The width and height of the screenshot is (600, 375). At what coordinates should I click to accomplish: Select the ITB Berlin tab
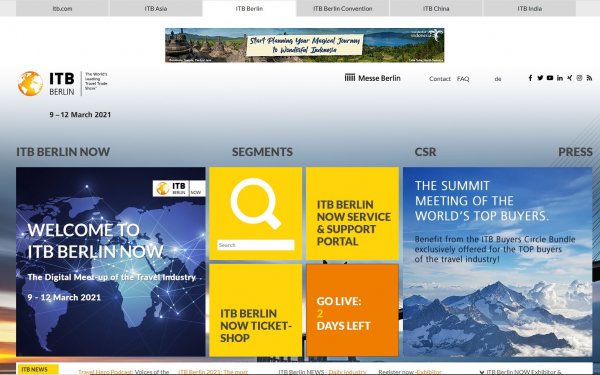coord(249,8)
